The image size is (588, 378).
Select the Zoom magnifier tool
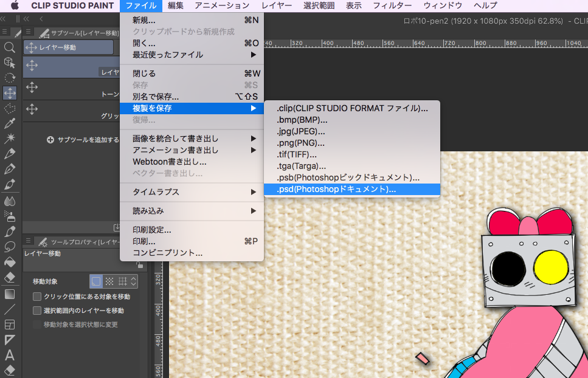pos(9,47)
